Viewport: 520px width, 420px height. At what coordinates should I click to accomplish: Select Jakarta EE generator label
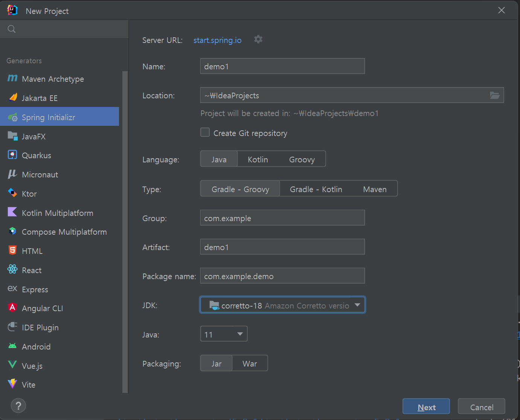pos(40,98)
